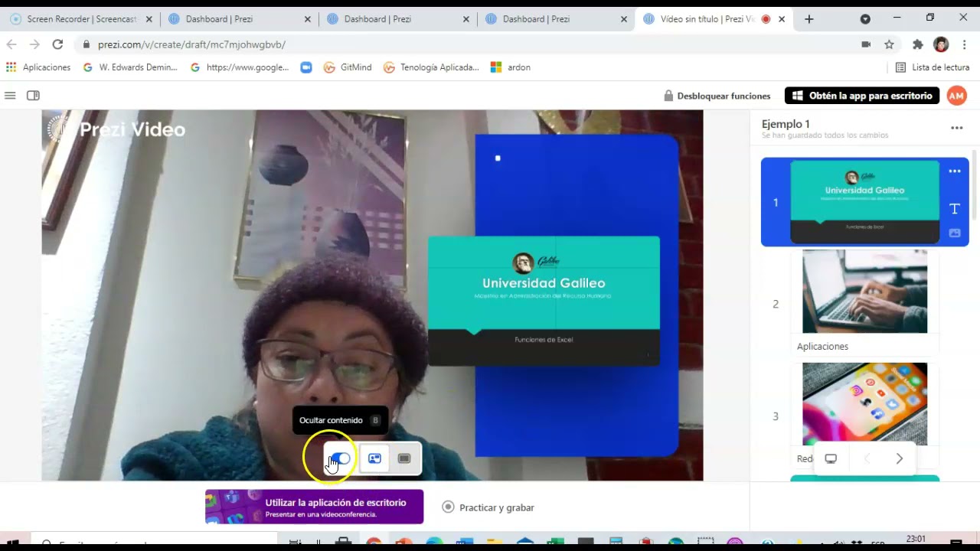Open the AM user account avatar
This screenshot has height=551, width=980.
pyautogui.click(x=956, y=96)
